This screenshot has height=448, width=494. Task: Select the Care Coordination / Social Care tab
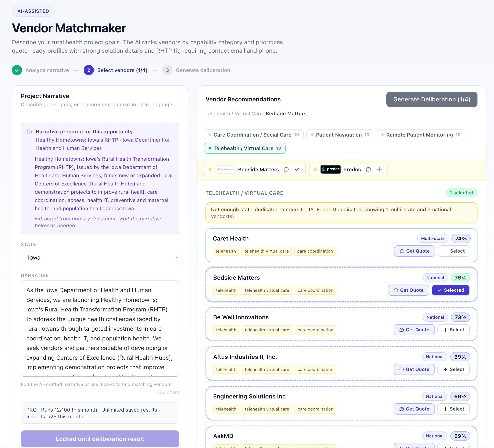[x=254, y=135]
